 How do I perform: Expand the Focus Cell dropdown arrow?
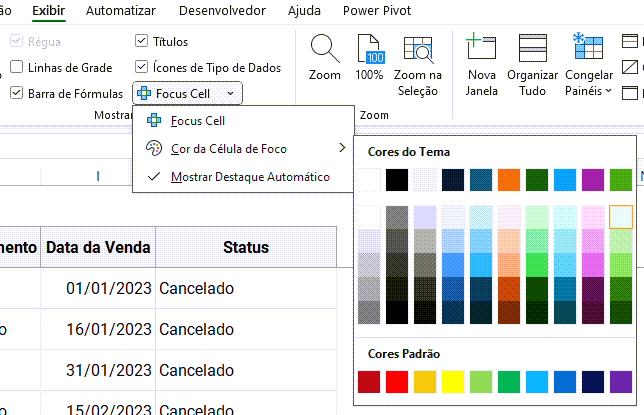231,93
